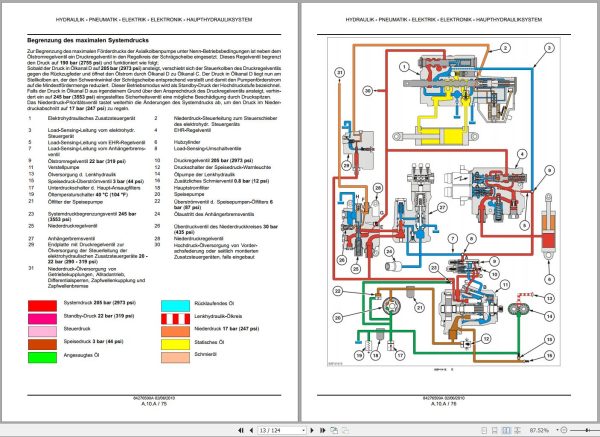
Task: Select the continuous facing layout
Action: (517, 430)
